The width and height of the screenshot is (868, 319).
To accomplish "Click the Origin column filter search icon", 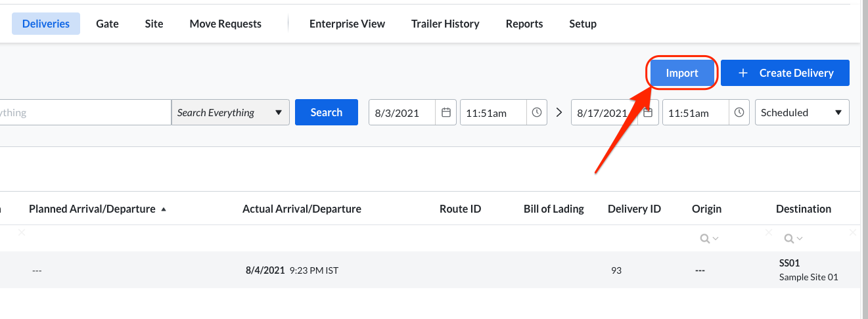I will (708, 239).
